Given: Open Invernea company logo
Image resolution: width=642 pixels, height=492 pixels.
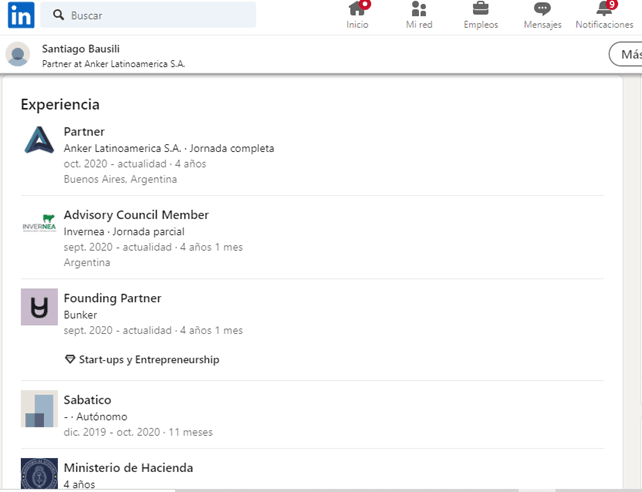Looking at the screenshot, I should point(39,223).
